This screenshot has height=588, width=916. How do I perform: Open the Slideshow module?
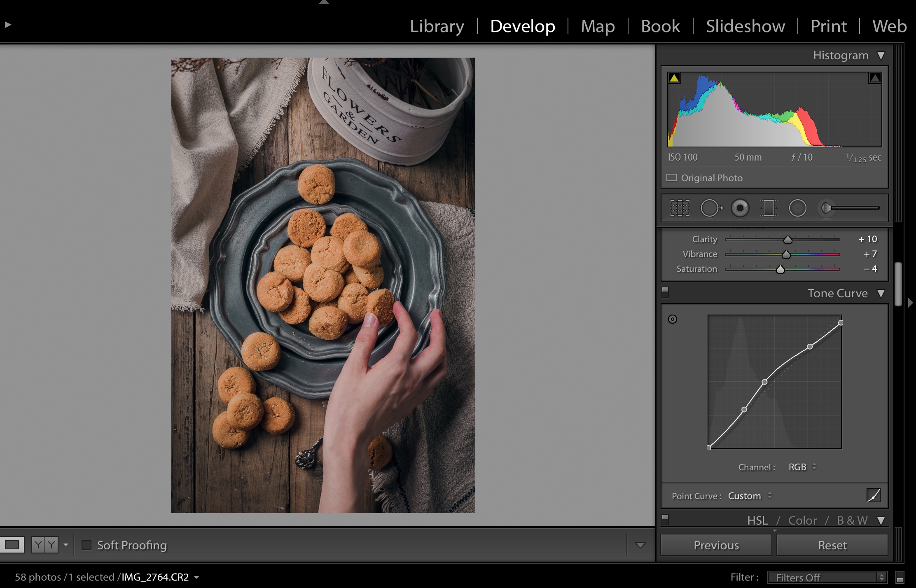click(745, 26)
